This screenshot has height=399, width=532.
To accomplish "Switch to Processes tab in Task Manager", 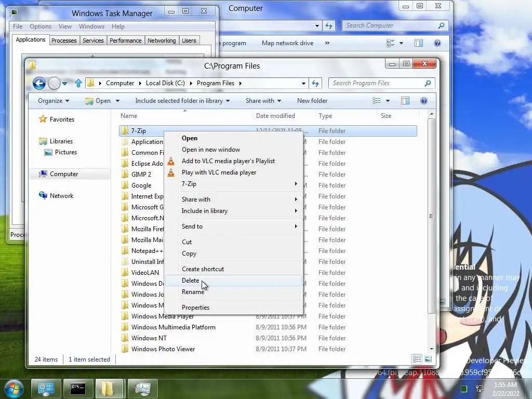I will click(x=64, y=41).
